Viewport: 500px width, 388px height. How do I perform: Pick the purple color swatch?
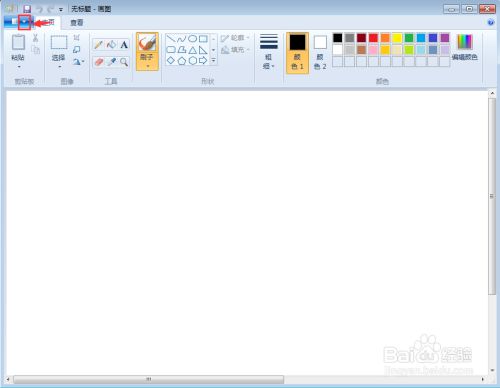pyautogui.click(x=445, y=38)
